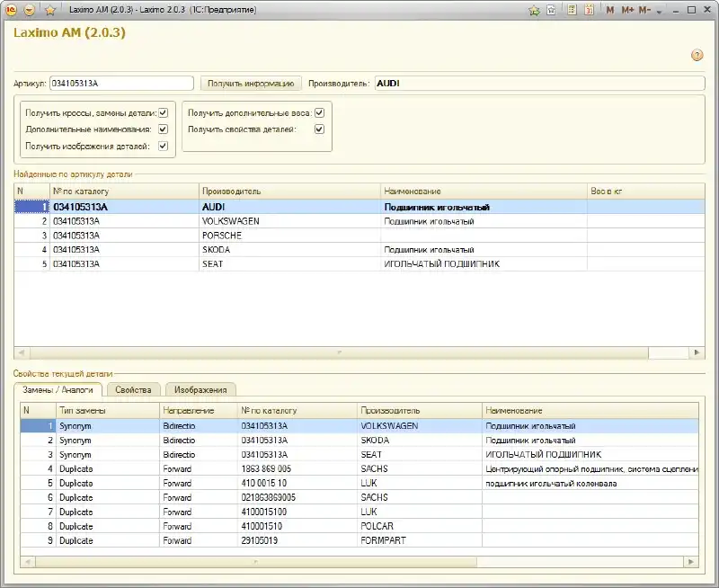The width and height of the screenshot is (719, 588).
Task: Select the VOLKSWAGEN row in found parts
Action: [359, 221]
